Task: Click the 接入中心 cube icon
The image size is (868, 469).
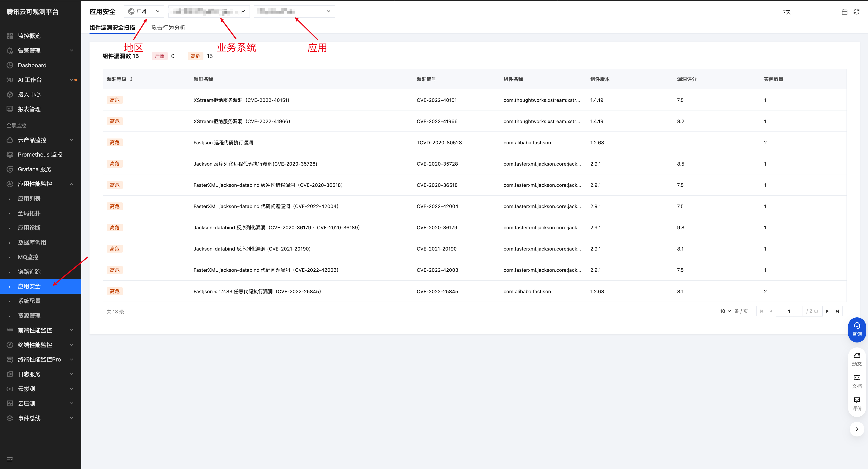Action: tap(10, 94)
